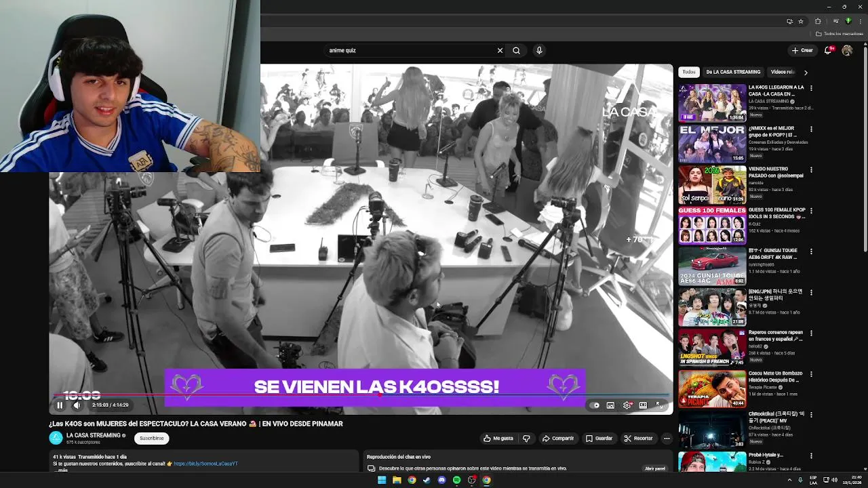Open options for Raperos coreanos video
Viewport: 868px width, 488px height.
(811, 333)
